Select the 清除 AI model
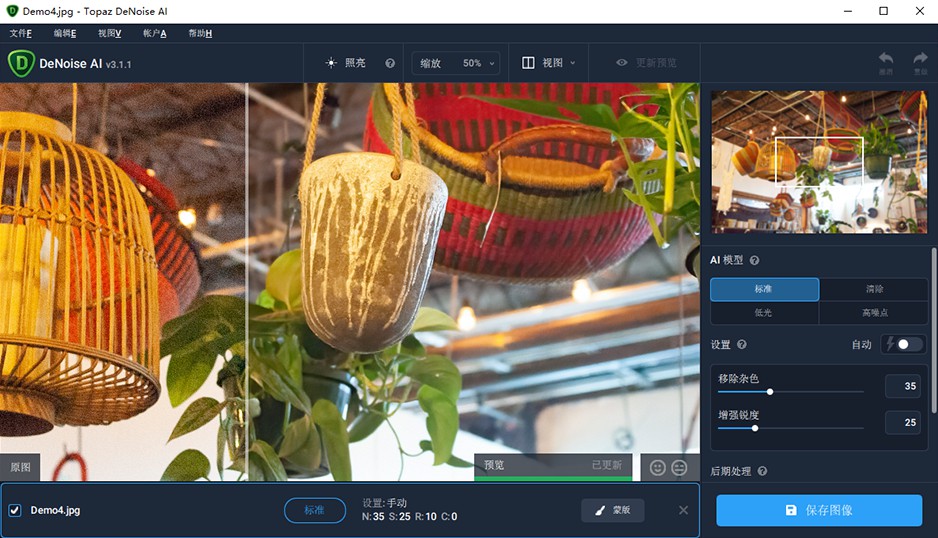The width and height of the screenshot is (938, 538). click(x=874, y=289)
